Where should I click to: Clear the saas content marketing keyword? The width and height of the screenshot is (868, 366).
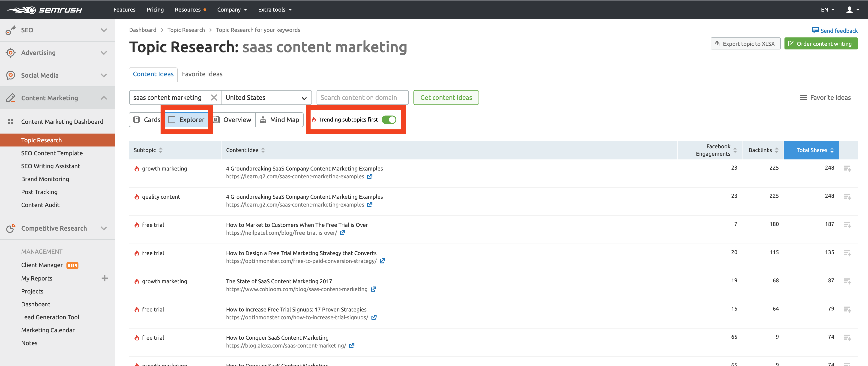point(214,98)
